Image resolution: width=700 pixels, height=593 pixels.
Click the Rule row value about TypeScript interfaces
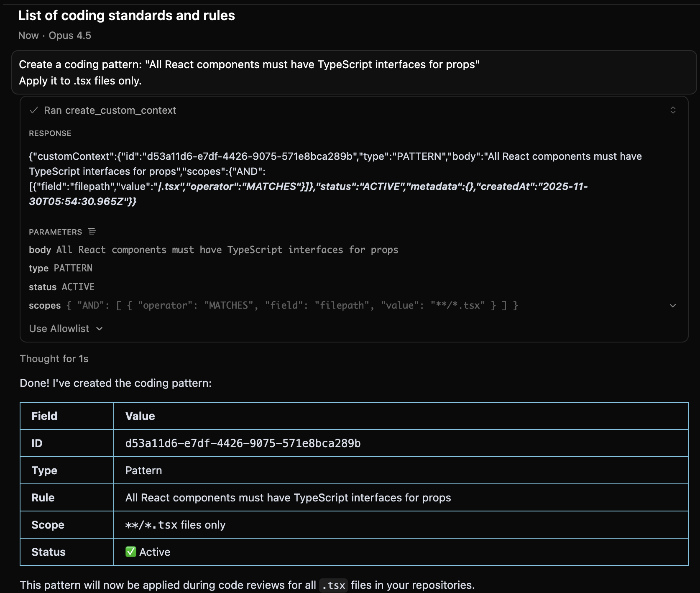[288, 498]
